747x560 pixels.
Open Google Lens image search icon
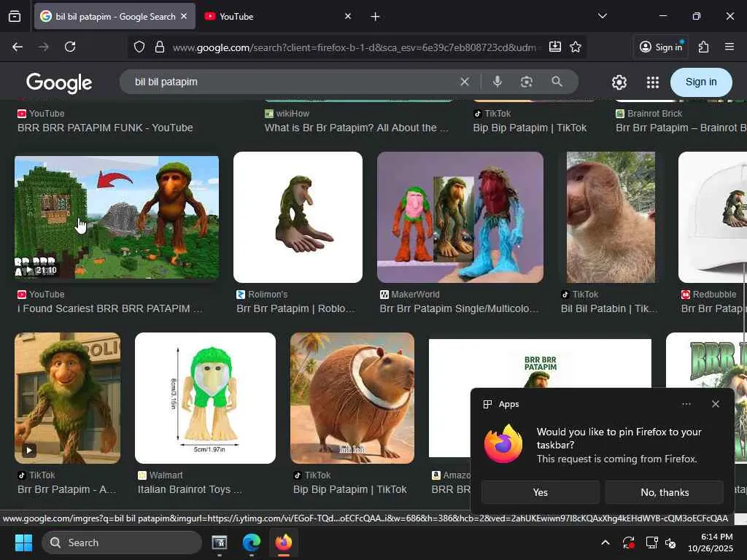point(527,82)
